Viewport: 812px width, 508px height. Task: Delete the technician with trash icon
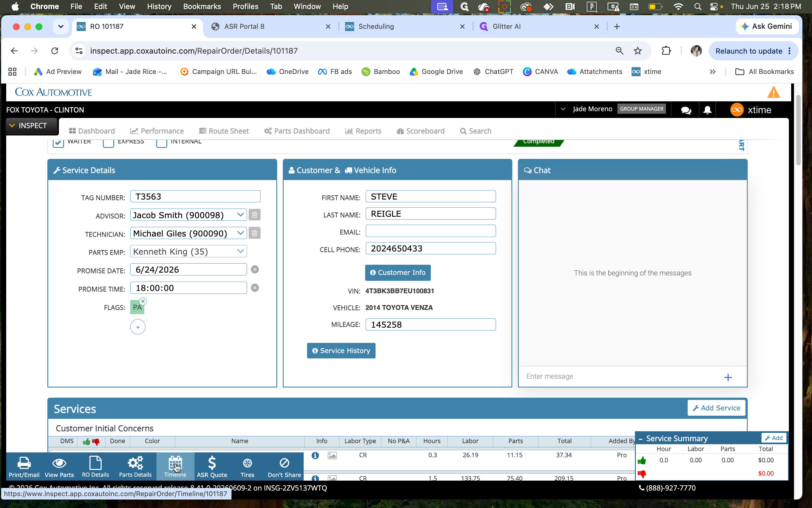(x=255, y=233)
